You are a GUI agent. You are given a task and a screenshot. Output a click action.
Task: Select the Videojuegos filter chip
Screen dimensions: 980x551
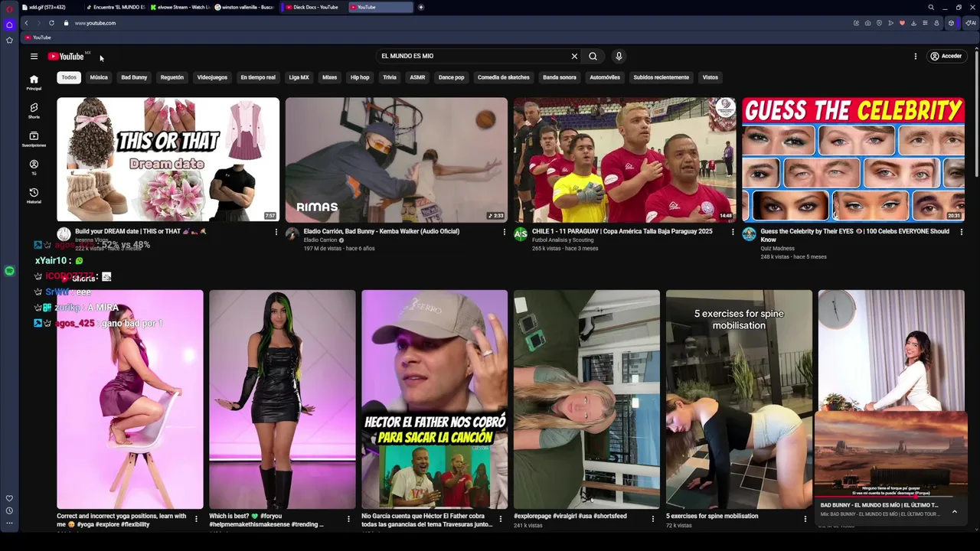click(212, 77)
